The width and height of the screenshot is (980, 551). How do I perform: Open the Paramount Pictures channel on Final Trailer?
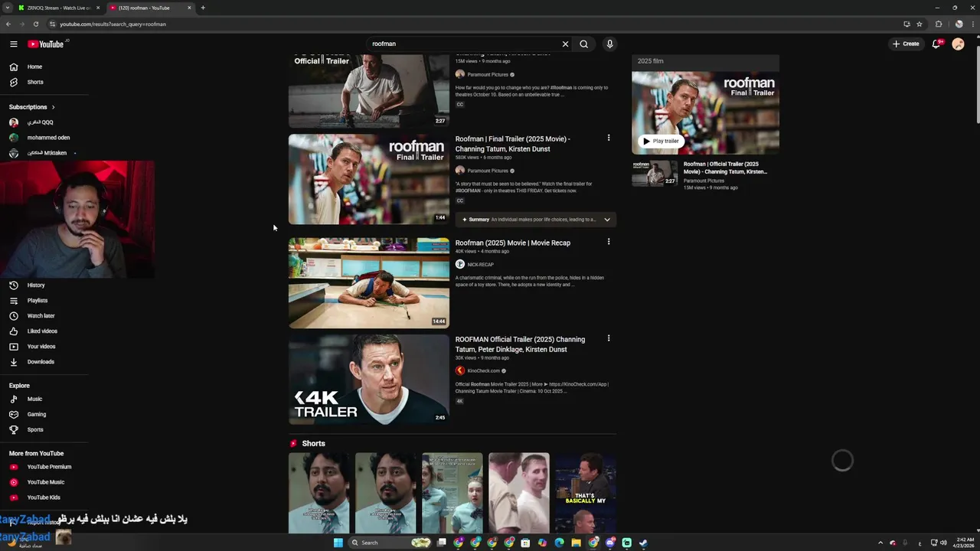(x=488, y=171)
